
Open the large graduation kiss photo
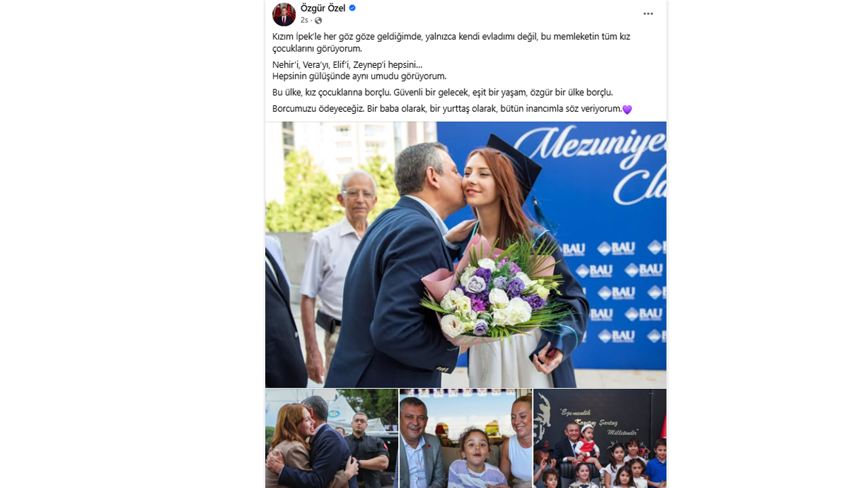coord(466,254)
